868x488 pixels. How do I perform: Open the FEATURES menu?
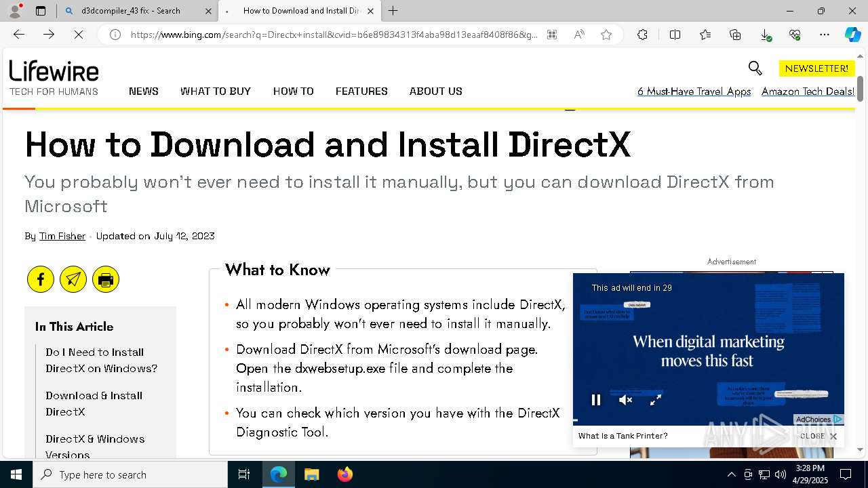[361, 91]
